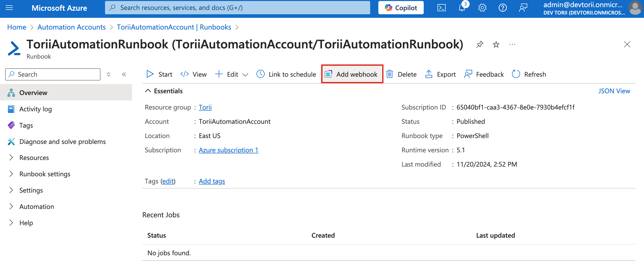Click the Status column header
This screenshot has width=644, height=268.
click(x=157, y=235)
